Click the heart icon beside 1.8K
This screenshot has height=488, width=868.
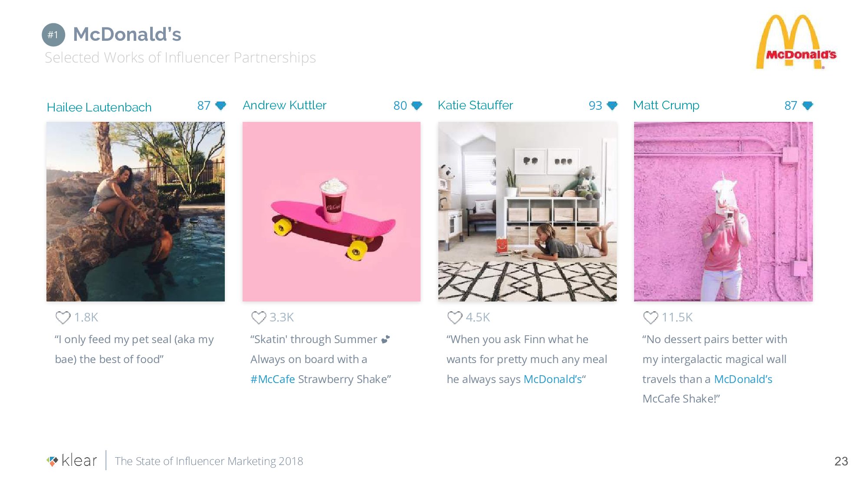(x=63, y=318)
